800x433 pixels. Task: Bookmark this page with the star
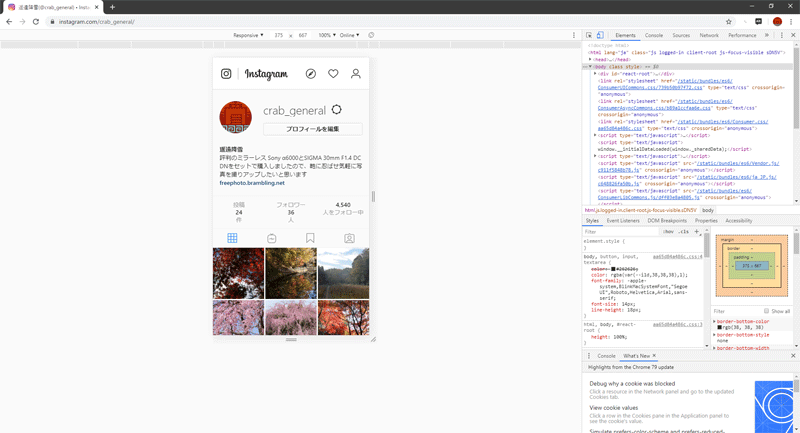click(x=729, y=21)
